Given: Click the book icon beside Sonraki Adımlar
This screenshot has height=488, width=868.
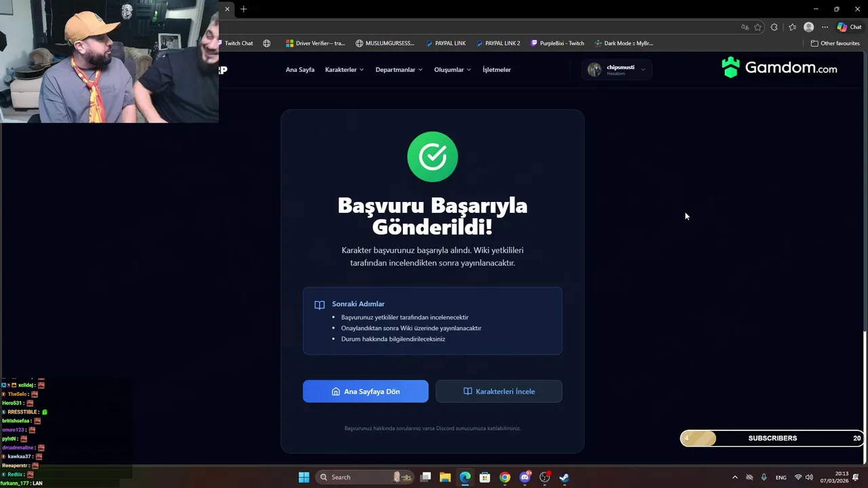Looking at the screenshot, I should coord(319,305).
